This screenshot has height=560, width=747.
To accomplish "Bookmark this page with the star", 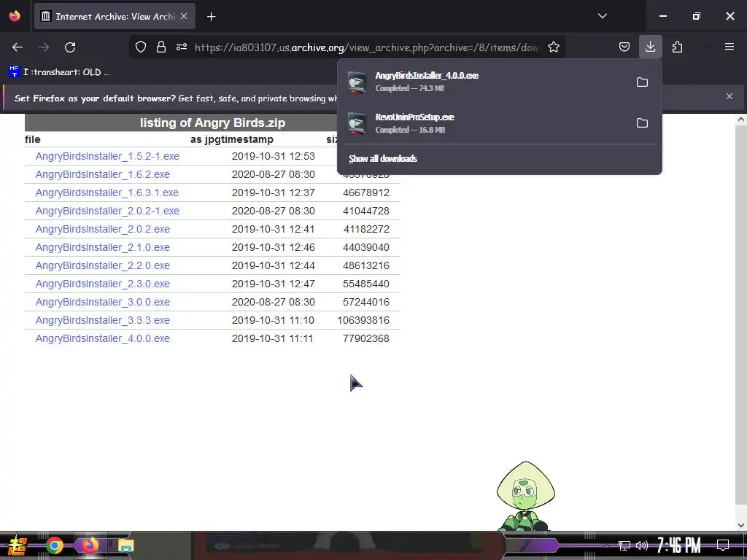I will tap(553, 47).
